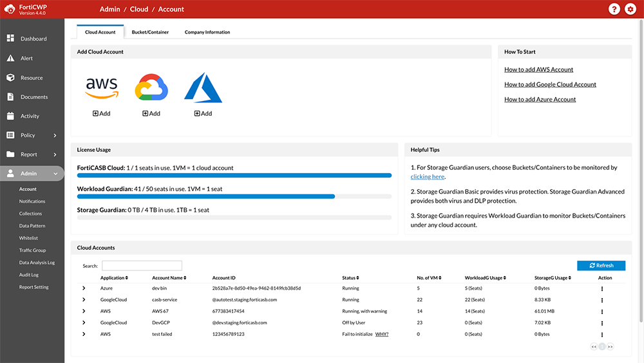The height and width of the screenshot is (363, 644).
Task: Expand the GoogleCloud casb-service row
Action: (x=84, y=300)
